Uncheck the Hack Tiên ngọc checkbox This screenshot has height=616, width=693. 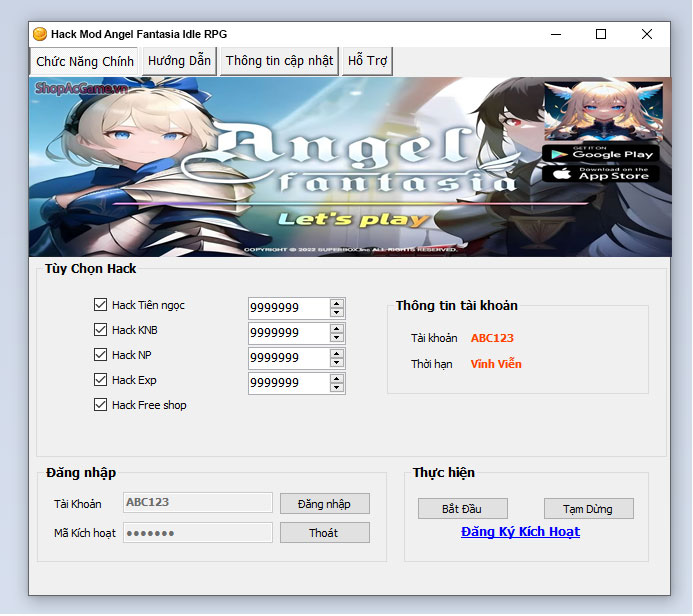tap(100, 305)
